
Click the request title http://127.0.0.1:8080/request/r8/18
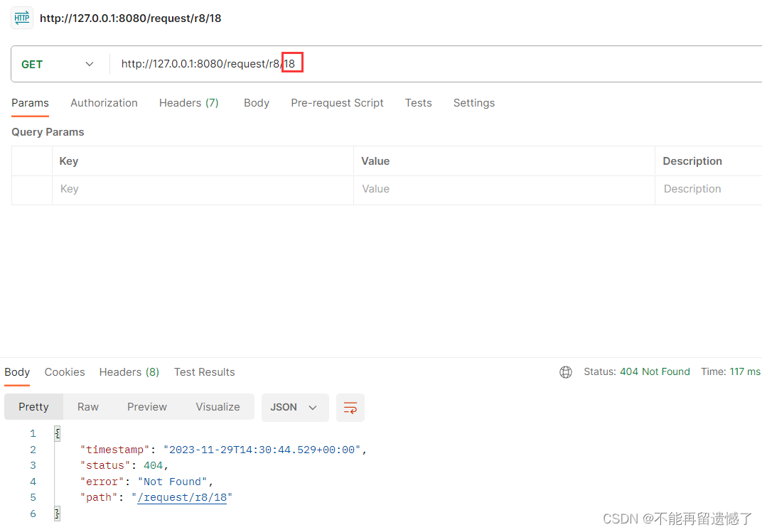131,18
